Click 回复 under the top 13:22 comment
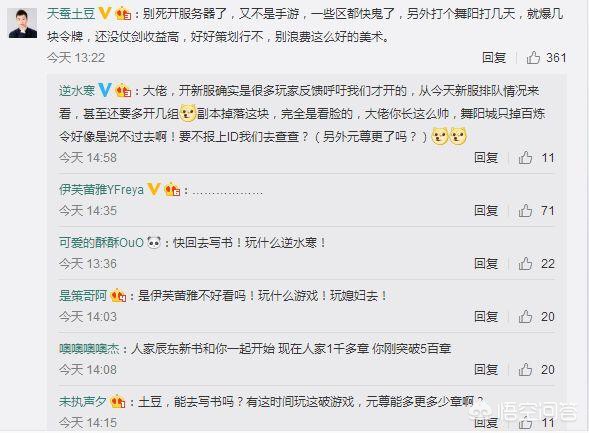This screenshot has width=589, height=433. click(x=494, y=57)
